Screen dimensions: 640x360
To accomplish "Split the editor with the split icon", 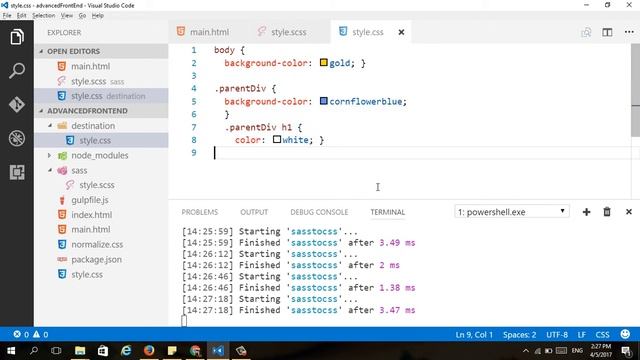I will coord(607,32).
